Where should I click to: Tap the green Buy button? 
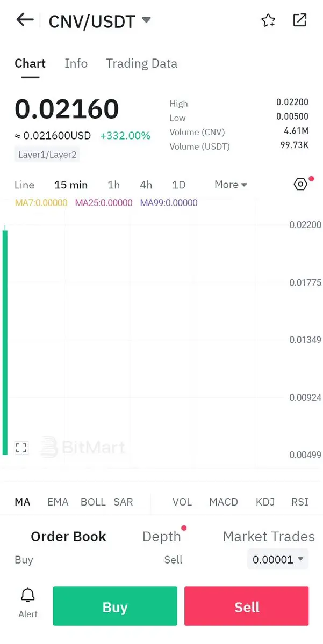point(115,606)
